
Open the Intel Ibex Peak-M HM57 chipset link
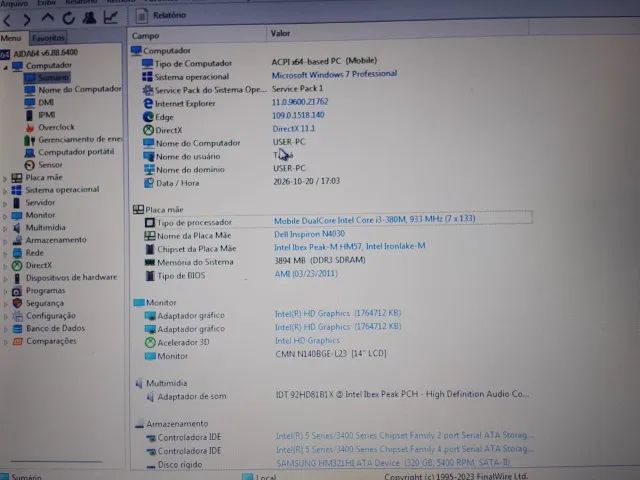[x=350, y=247]
